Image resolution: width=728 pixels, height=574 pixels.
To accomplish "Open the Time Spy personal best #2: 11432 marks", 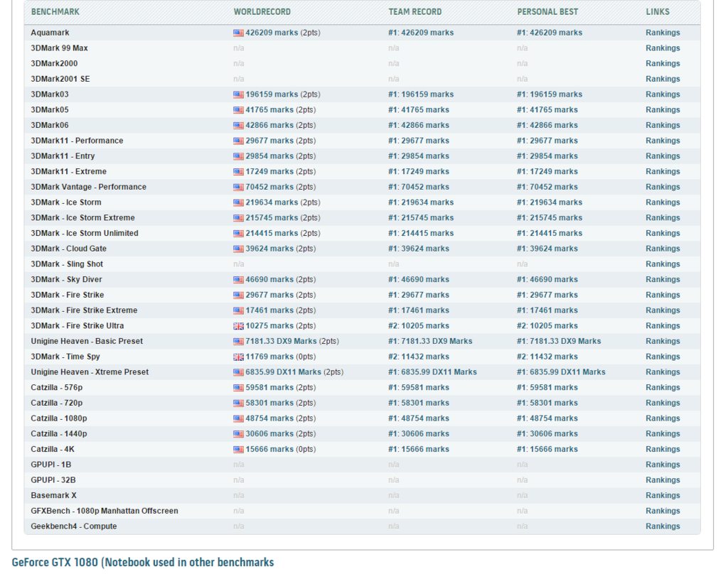I will (x=547, y=357).
